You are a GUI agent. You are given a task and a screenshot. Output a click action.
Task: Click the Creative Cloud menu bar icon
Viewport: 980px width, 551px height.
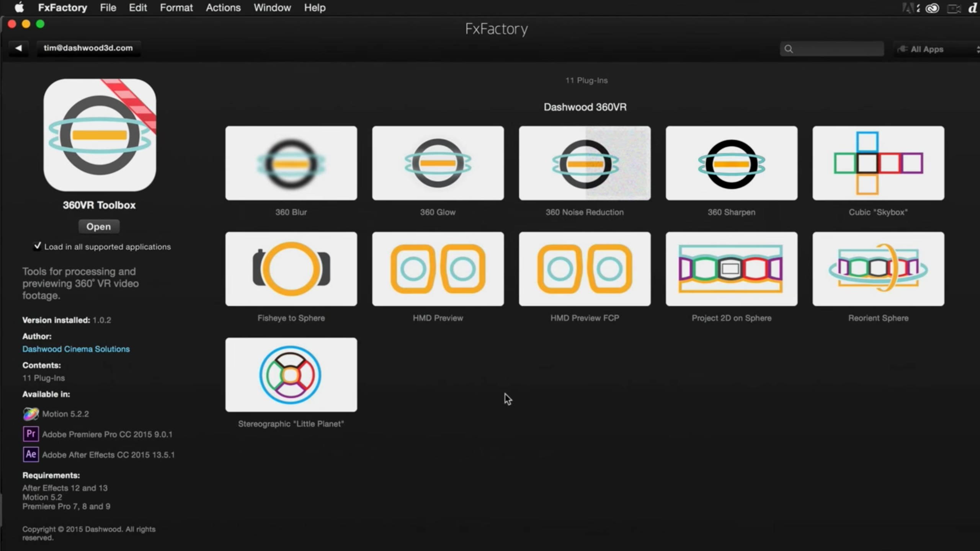[932, 8]
